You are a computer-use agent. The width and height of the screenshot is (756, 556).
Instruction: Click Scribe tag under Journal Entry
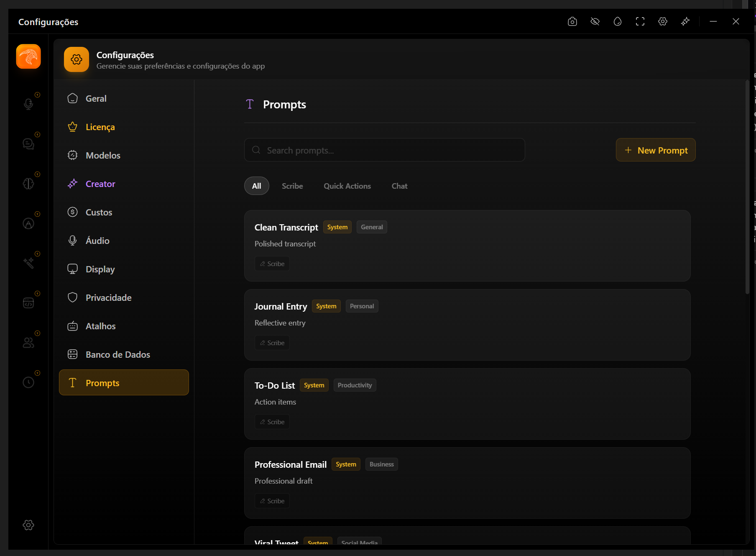click(x=272, y=343)
